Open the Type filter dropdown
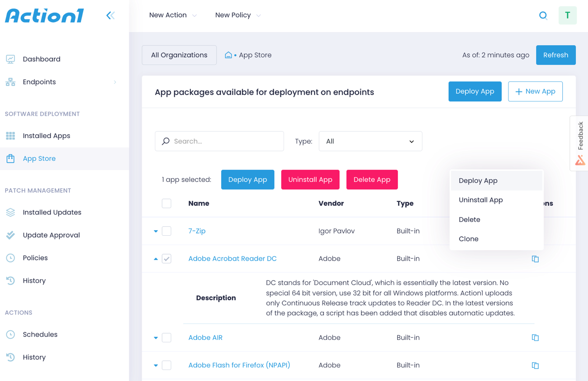588x381 pixels. pyautogui.click(x=370, y=141)
